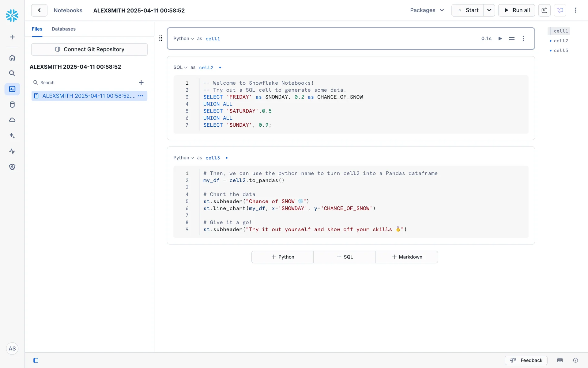Jump to cell3 in the outline

pos(560,51)
